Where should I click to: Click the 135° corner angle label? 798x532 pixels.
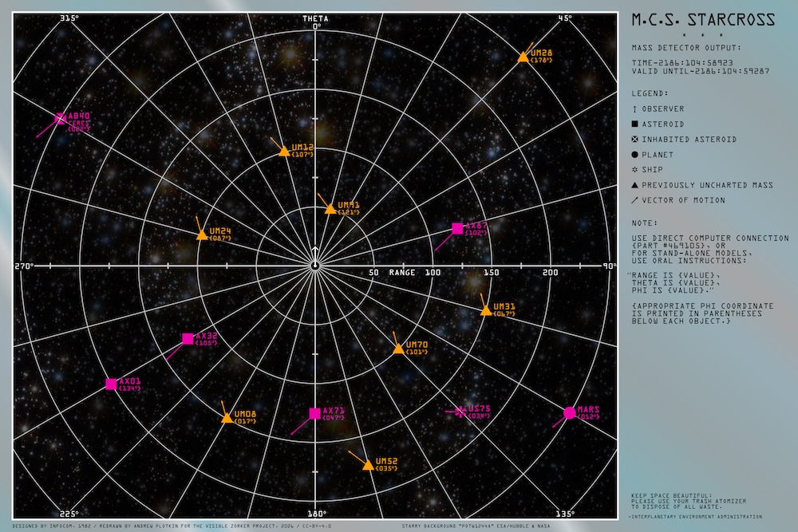(x=565, y=514)
